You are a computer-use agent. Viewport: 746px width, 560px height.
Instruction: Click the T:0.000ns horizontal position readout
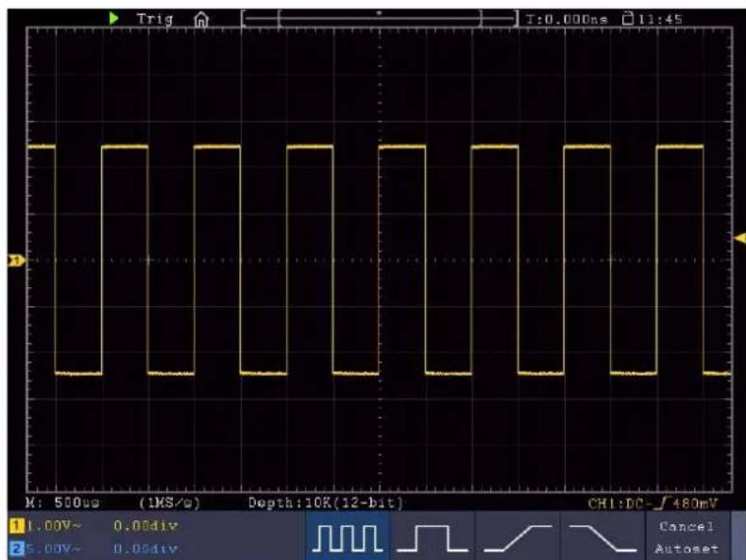[x=567, y=20]
